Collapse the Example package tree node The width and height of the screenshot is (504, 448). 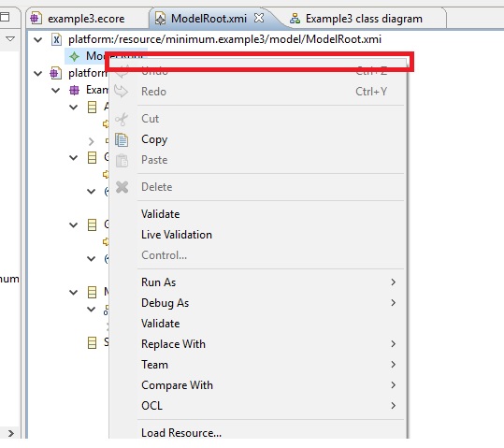tap(56, 91)
